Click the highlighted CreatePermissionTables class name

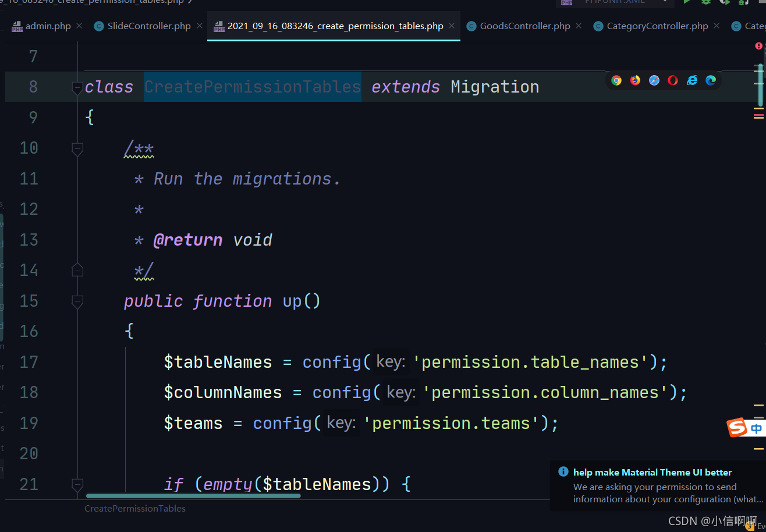(x=253, y=87)
